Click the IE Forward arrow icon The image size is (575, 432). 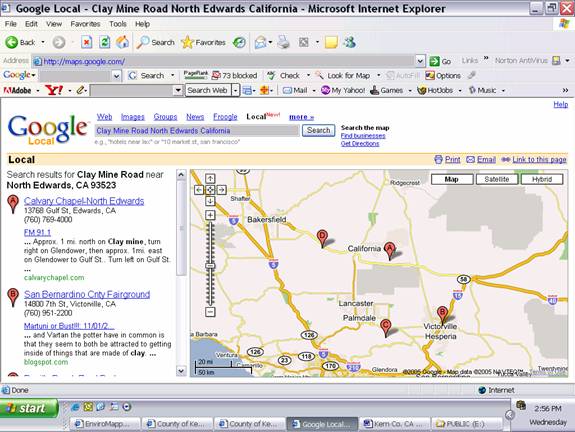click(x=59, y=42)
